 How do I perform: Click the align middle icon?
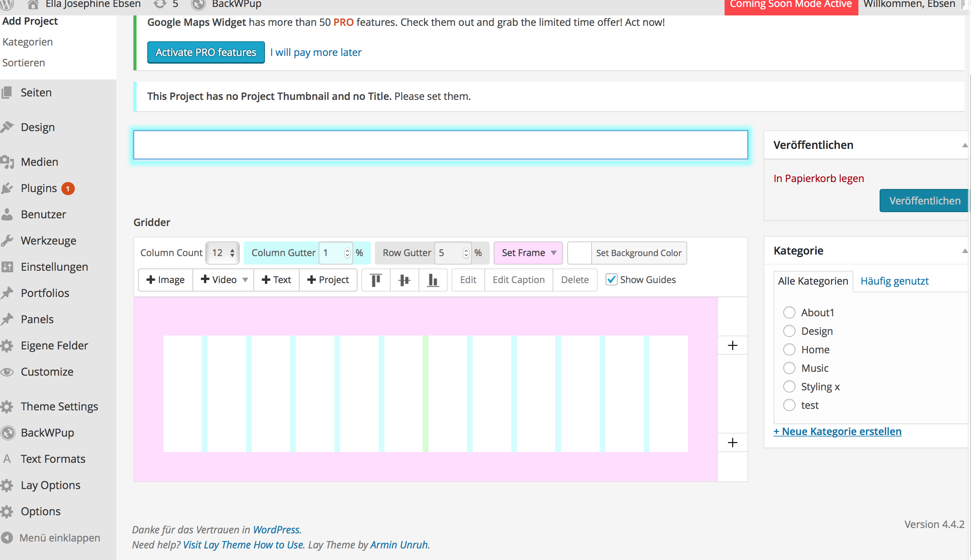click(404, 280)
